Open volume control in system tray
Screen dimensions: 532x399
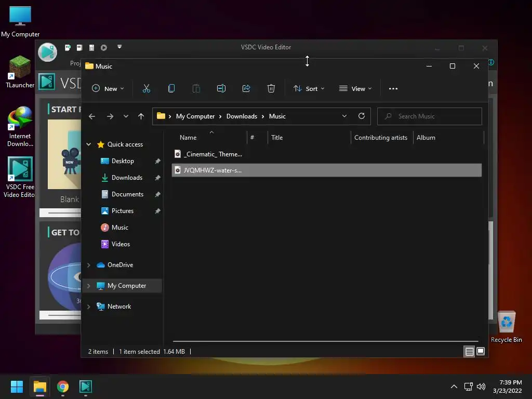[x=481, y=387]
